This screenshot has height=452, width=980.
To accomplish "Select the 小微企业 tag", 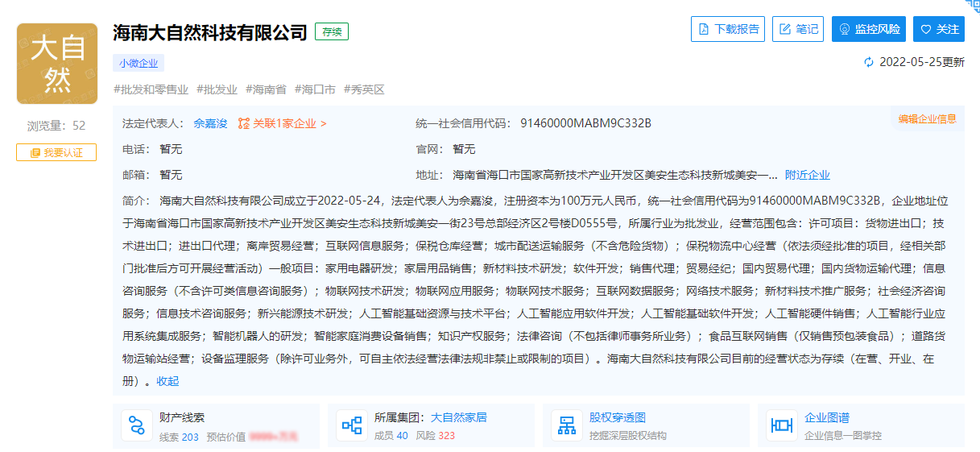I will [139, 63].
